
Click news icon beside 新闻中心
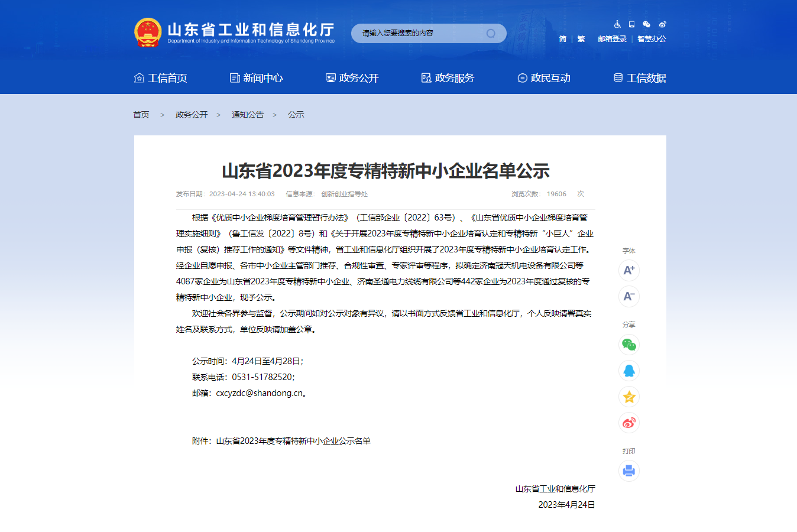235,77
